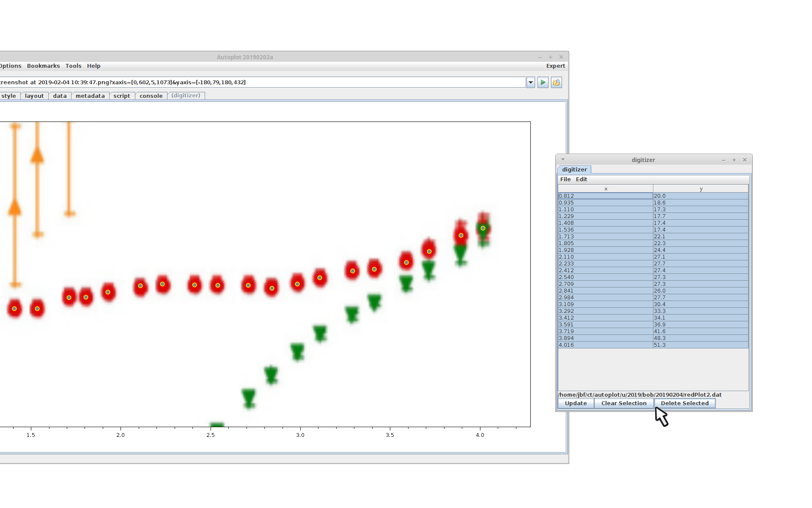Image resolution: width=812 pixels, height=508 pixels.
Task: Open the Help menu
Action: [94, 66]
